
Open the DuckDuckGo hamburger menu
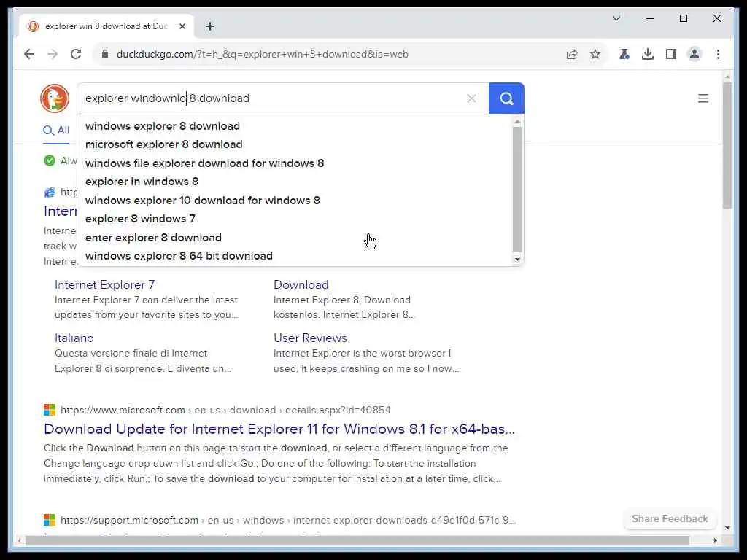(x=703, y=98)
